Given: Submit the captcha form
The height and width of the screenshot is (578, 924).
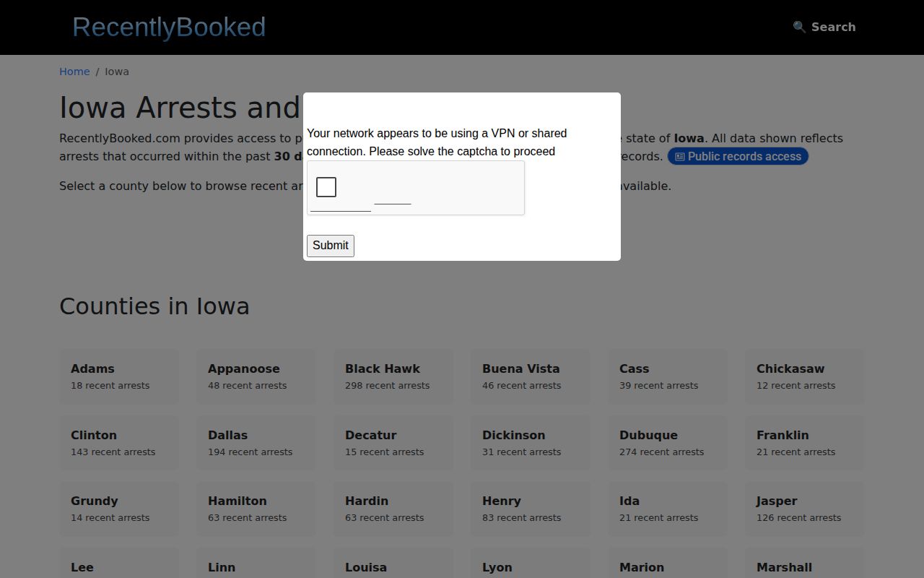Looking at the screenshot, I should [331, 246].
